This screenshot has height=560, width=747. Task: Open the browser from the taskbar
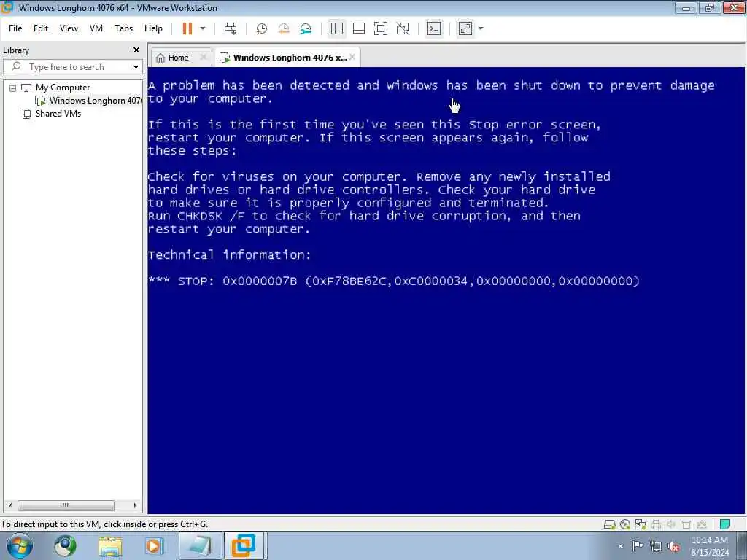(x=65, y=546)
